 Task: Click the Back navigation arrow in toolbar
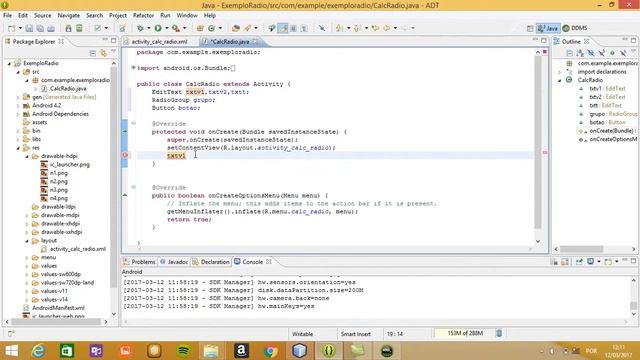tap(387, 28)
